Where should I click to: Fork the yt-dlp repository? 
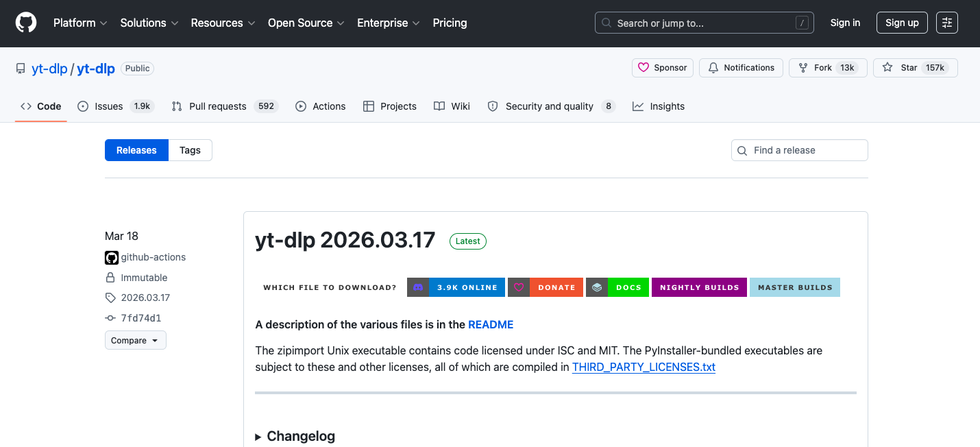828,68
